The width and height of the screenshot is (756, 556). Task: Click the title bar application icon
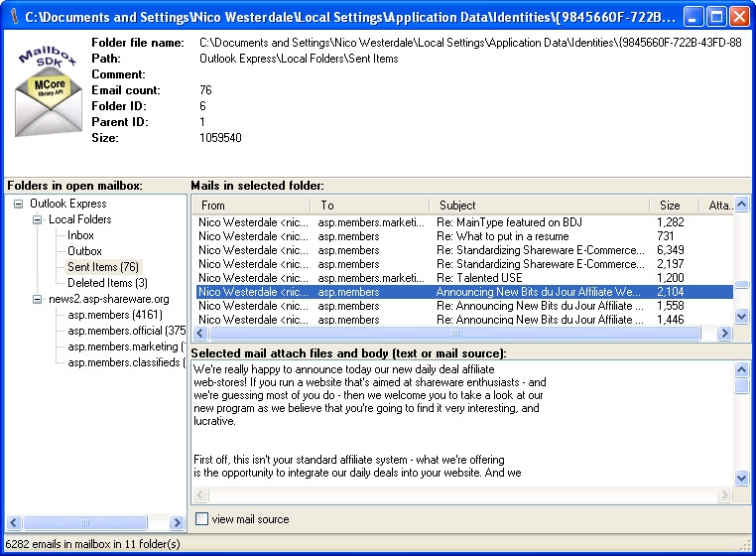[x=15, y=17]
